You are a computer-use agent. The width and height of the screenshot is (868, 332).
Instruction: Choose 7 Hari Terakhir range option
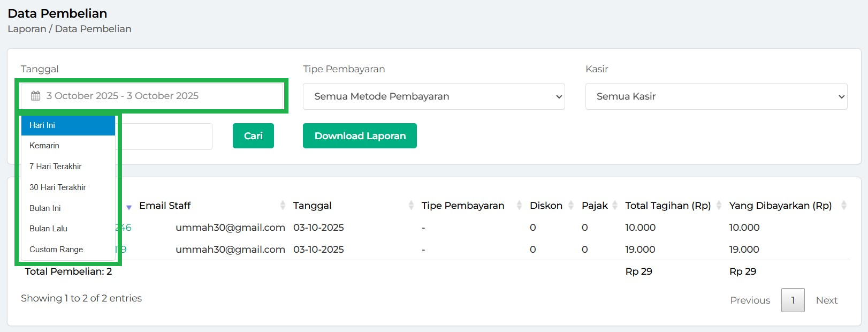(x=56, y=167)
